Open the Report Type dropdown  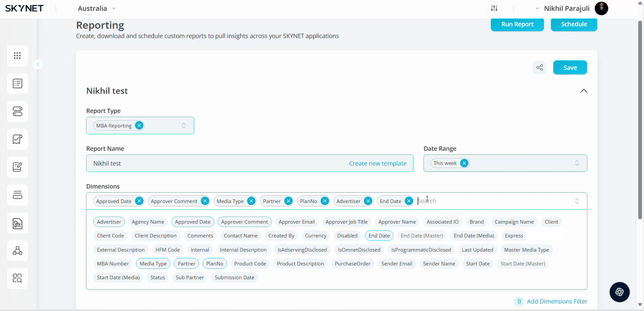pos(184,126)
